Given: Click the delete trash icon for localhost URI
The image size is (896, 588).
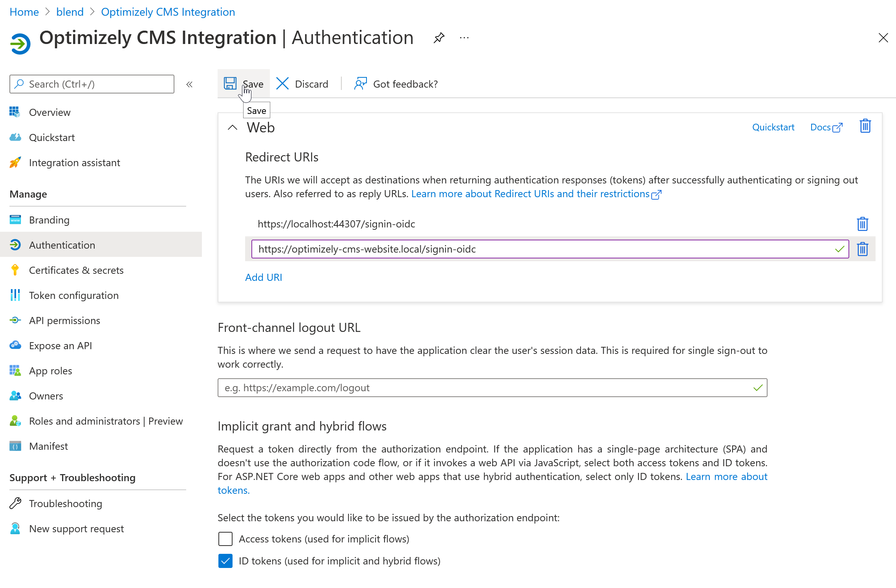Looking at the screenshot, I should (x=865, y=223).
